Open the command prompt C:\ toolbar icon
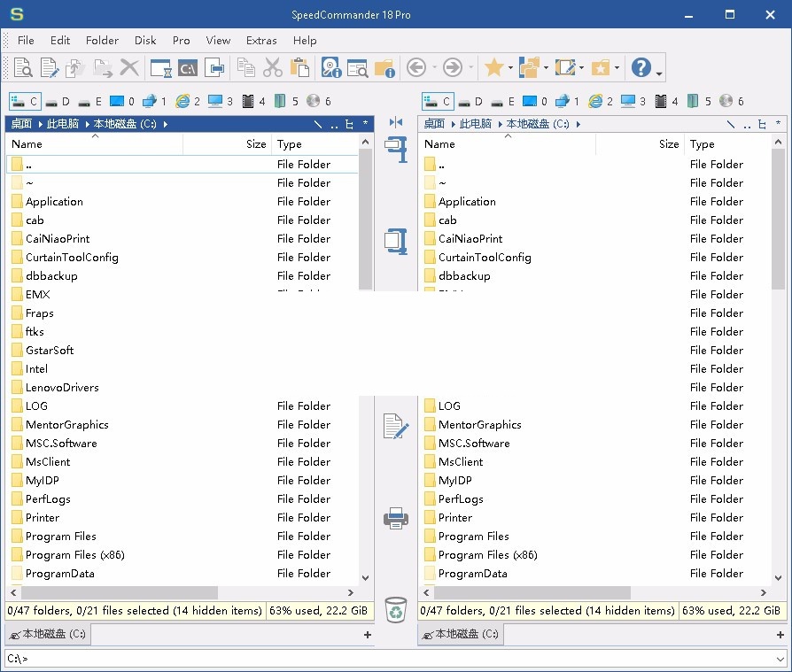792x672 pixels. pyautogui.click(x=187, y=67)
